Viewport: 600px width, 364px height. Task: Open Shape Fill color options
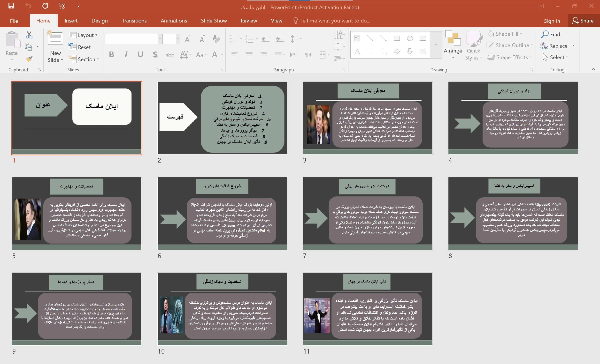click(x=505, y=34)
